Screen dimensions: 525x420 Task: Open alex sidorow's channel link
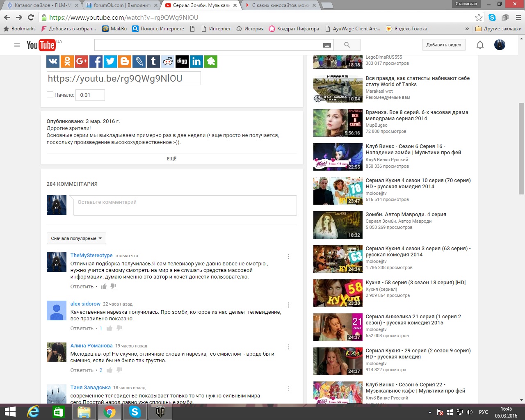point(85,304)
